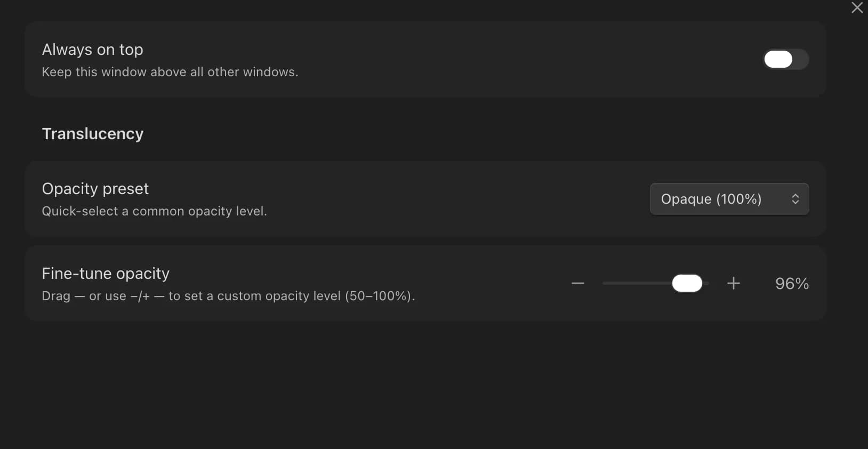868x449 pixels.
Task: Click "Quick-select a common opacity level" description
Action: tap(154, 211)
